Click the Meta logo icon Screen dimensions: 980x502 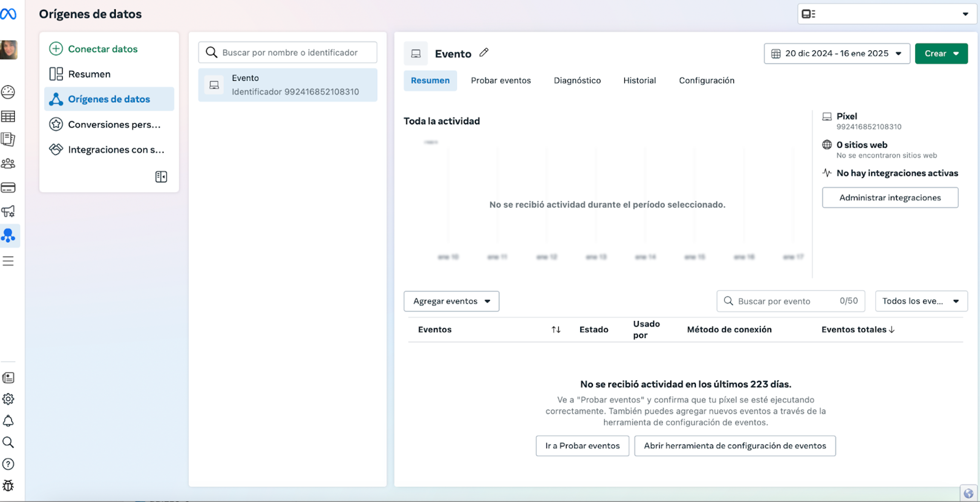[8, 14]
